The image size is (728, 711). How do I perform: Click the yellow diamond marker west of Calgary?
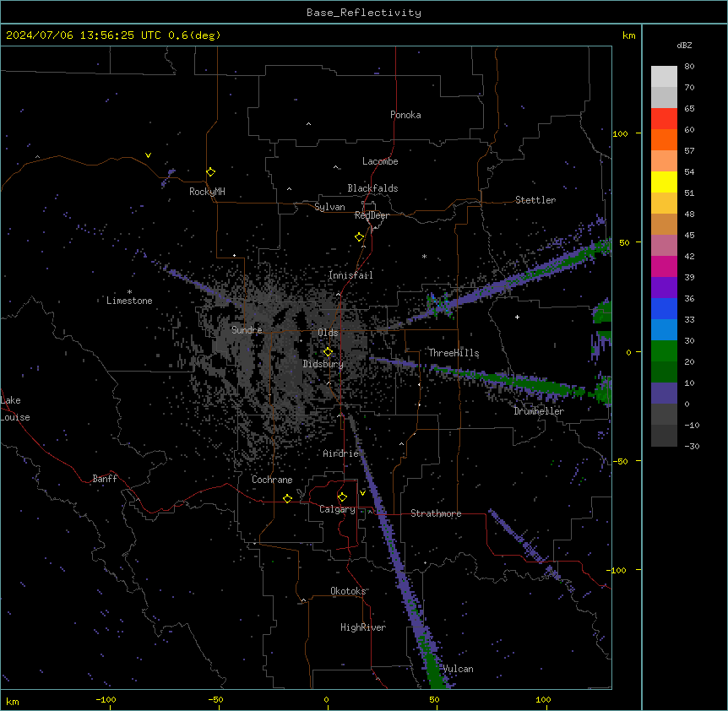point(287,498)
